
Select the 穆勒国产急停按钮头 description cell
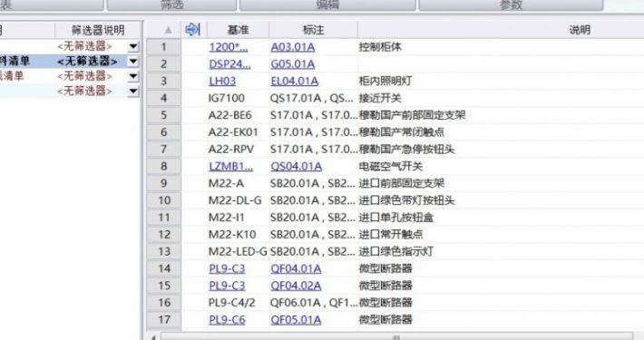[x=406, y=149]
